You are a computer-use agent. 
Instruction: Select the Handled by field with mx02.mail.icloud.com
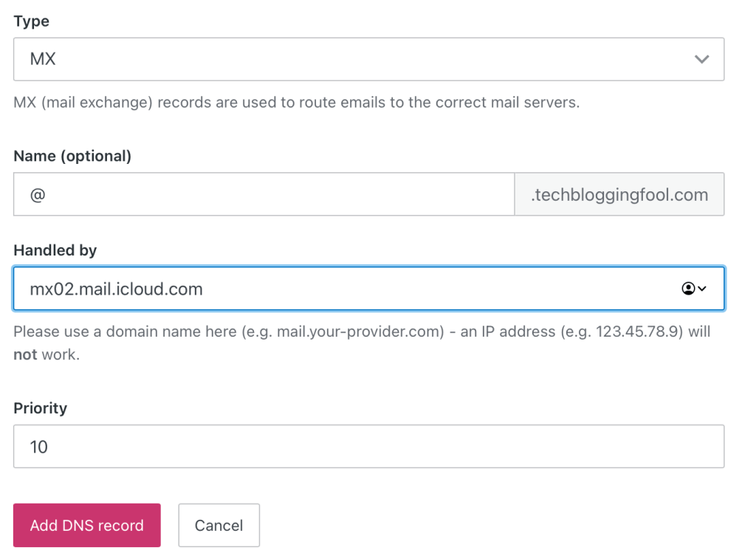pyautogui.click(x=340, y=289)
